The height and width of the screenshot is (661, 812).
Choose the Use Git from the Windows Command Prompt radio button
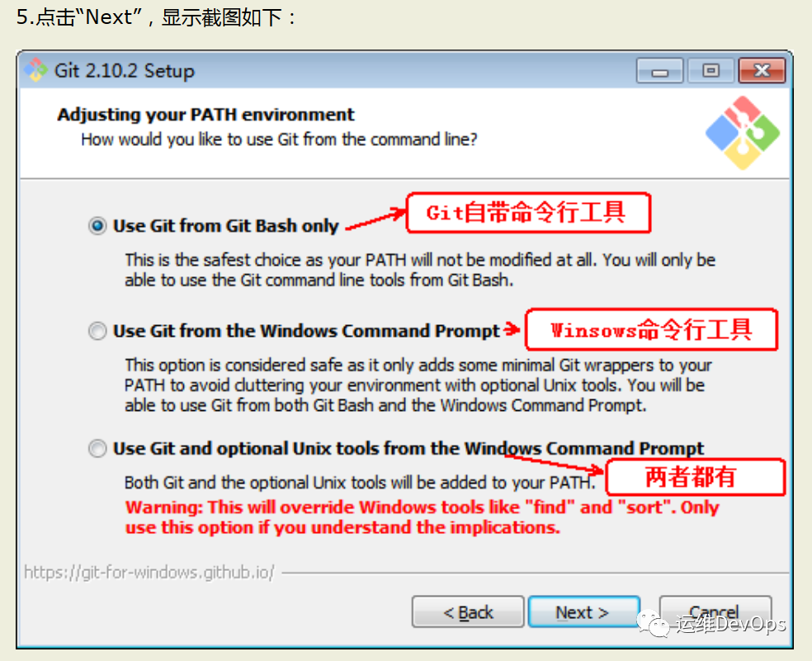coord(97,331)
